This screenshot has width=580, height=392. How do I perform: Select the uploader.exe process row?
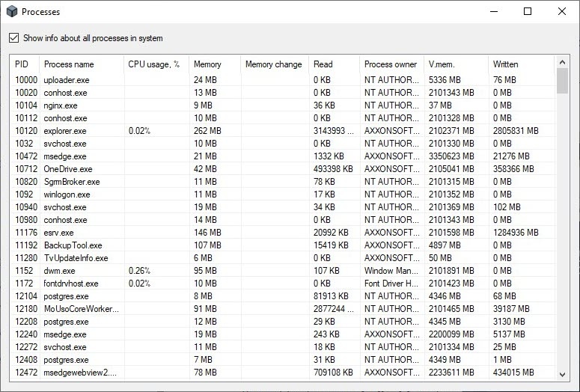coord(66,80)
